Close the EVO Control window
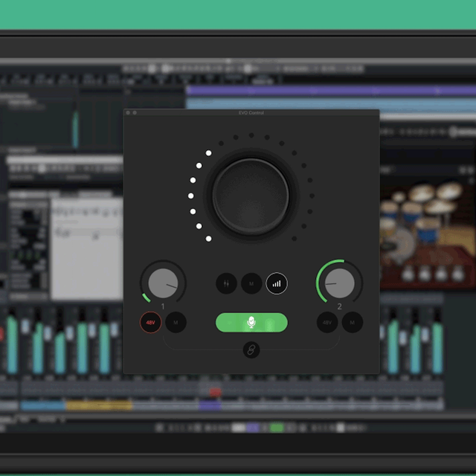The image size is (476, 476). (128, 113)
